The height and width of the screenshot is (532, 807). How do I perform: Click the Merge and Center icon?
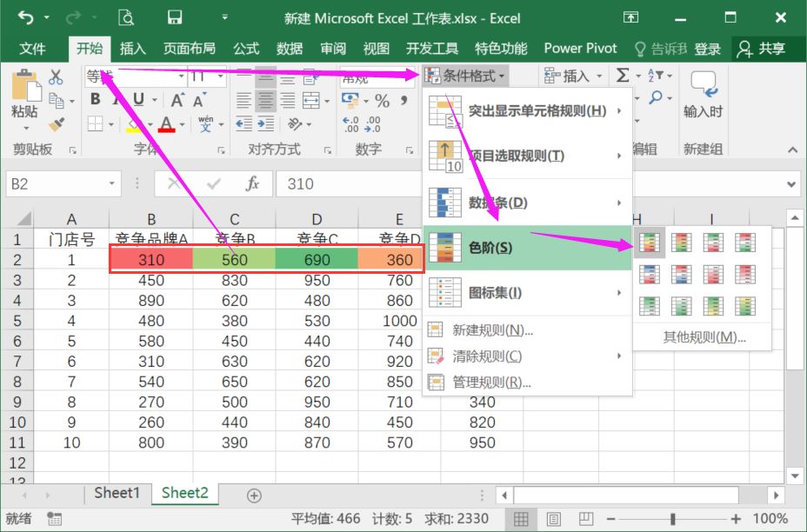click(310, 100)
